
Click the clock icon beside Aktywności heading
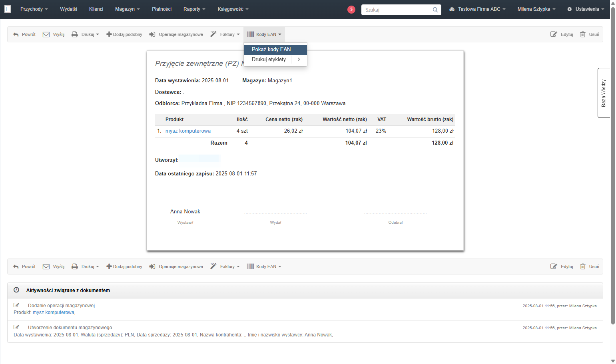pos(16,290)
